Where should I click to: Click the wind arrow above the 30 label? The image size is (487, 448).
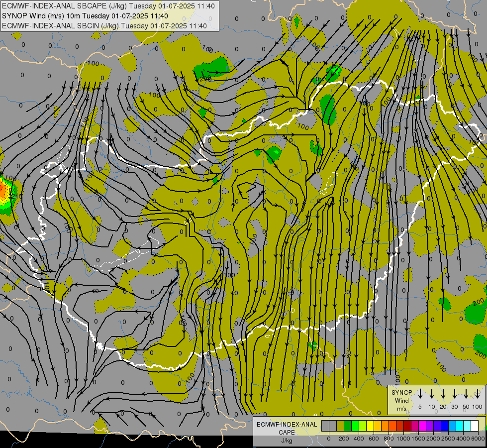point(454,394)
